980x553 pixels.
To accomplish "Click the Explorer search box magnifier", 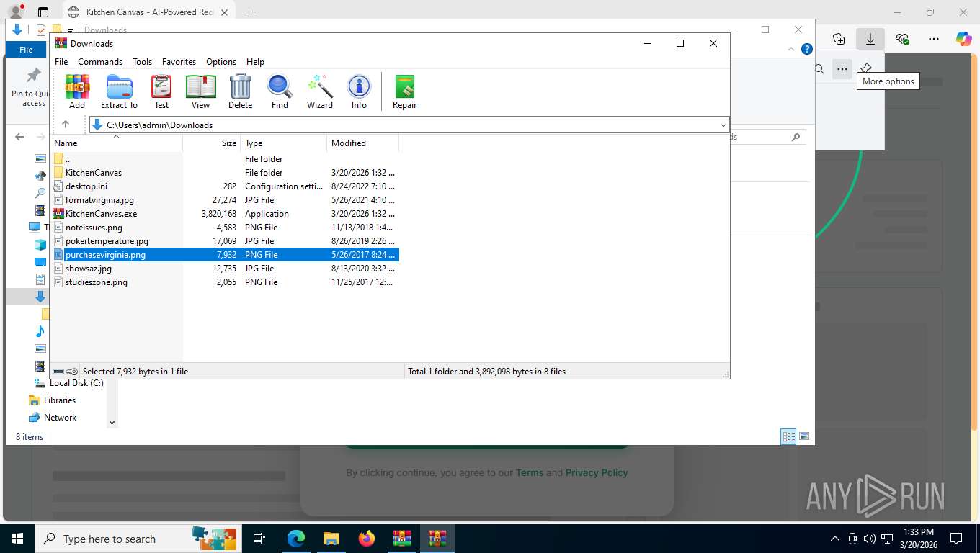I will [796, 137].
